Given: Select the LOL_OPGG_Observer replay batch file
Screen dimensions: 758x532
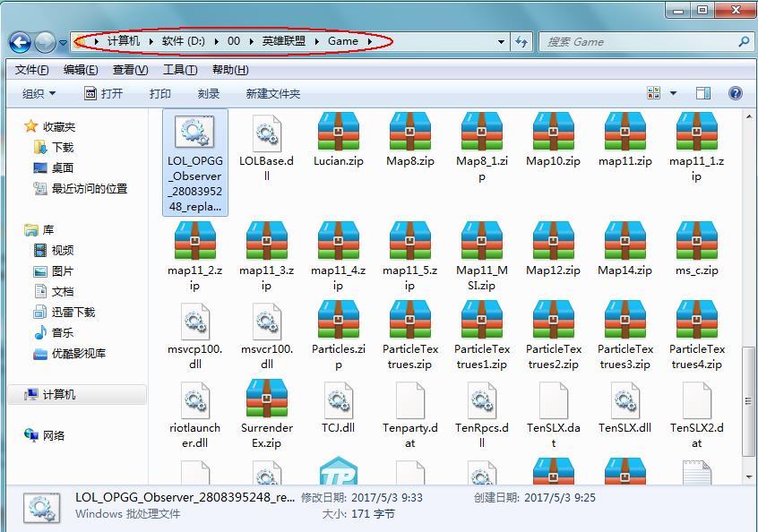Looking at the screenshot, I should point(194,163).
